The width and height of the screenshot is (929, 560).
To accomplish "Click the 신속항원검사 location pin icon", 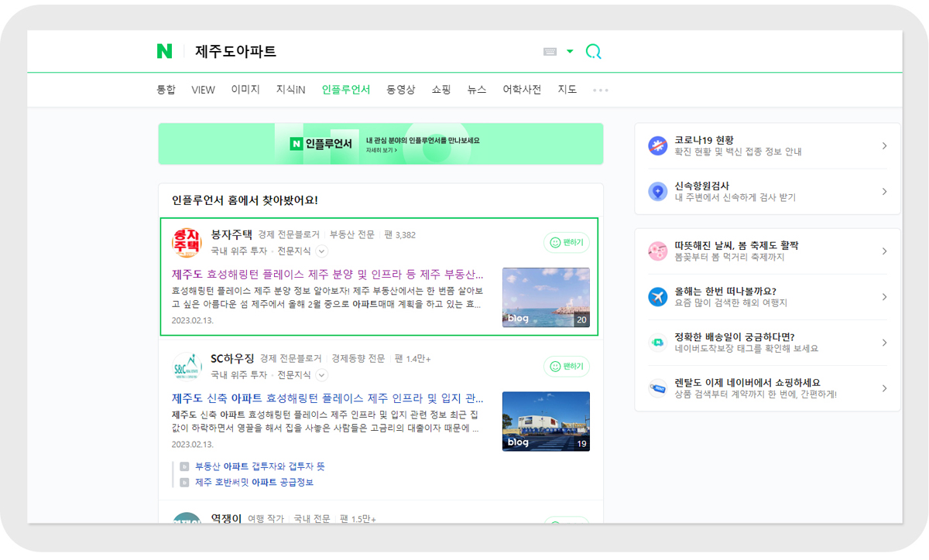I will click(657, 192).
